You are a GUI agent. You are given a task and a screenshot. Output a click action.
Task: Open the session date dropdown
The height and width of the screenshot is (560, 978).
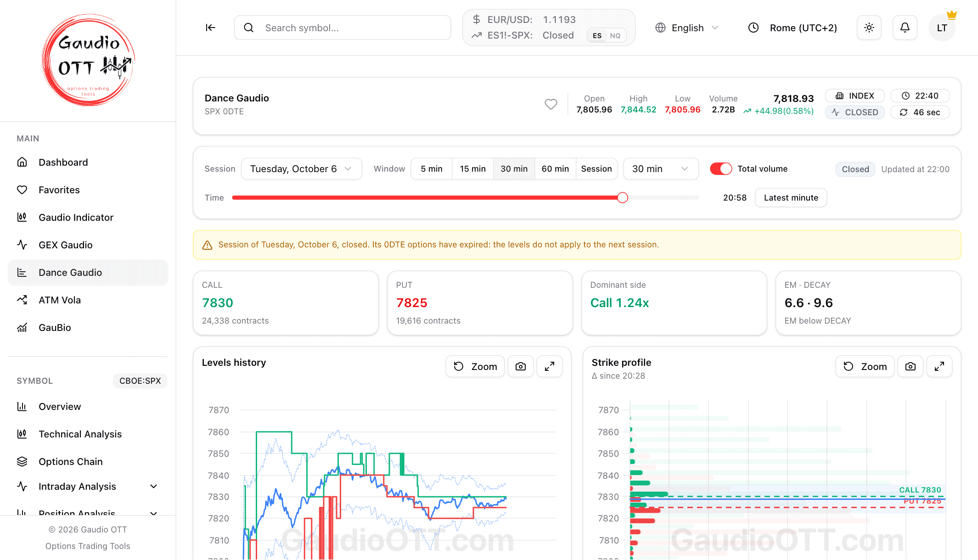coord(301,169)
